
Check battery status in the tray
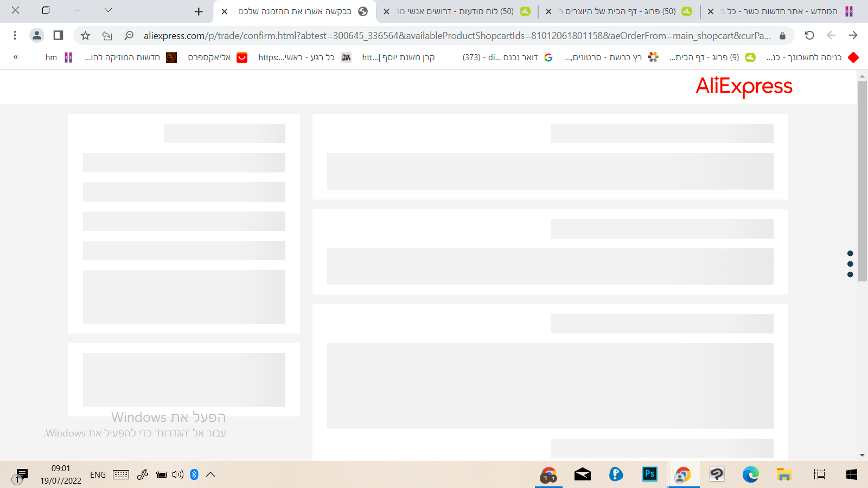(161, 475)
